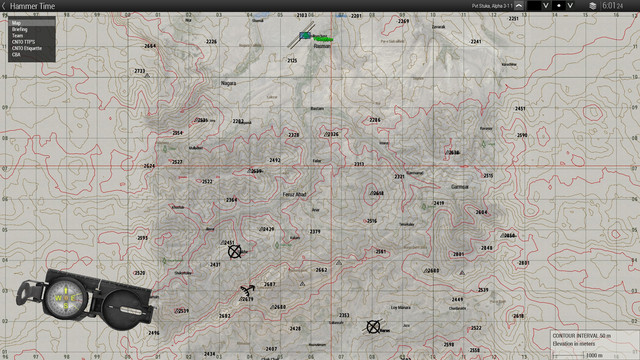Screen dimensions: 640x360
Task: Click the green waypoint line at Rasman
Action: tap(323, 39)
